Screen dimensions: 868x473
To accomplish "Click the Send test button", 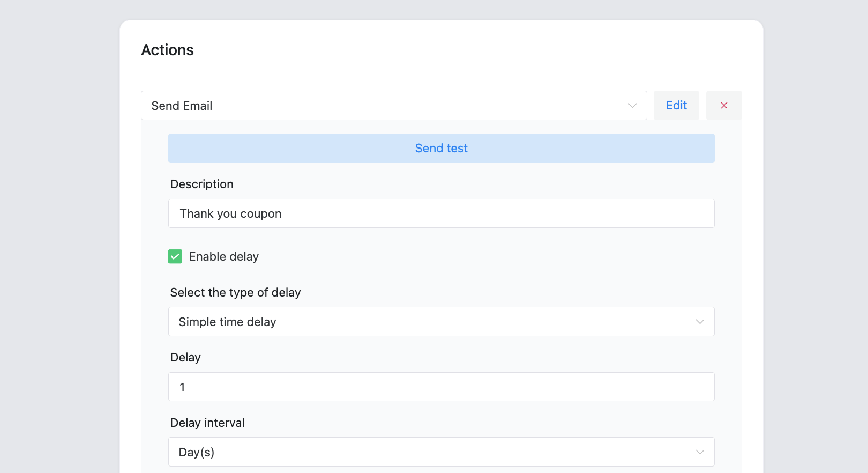I will [x=442, y=148].
